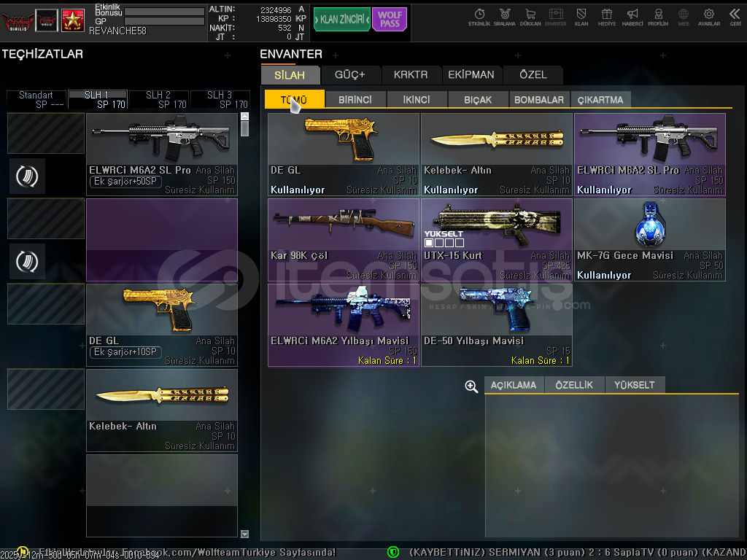
Task: Open the YÜKSELT details tab
Action: tap(634, 385)
